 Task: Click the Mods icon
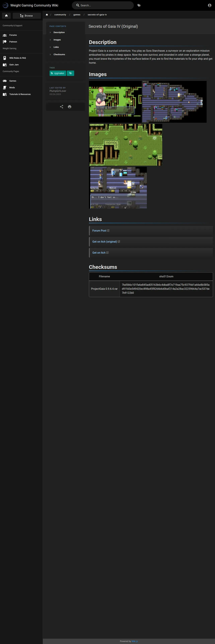(x=5, y=87)
